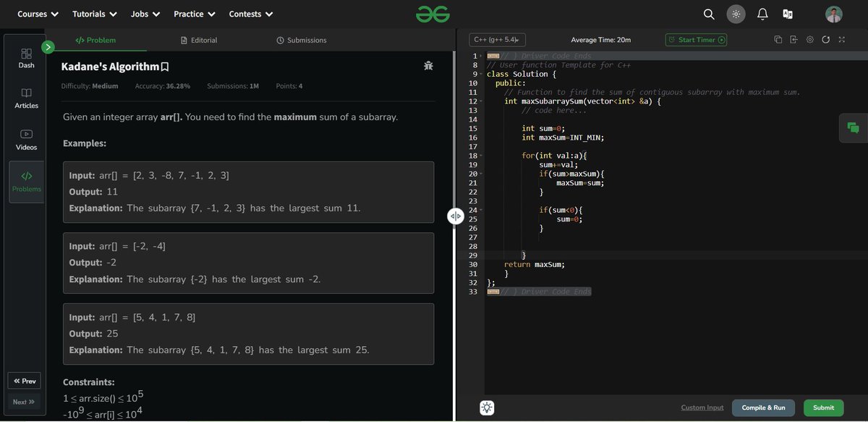Fold the class Solution block at line 9
The image size is (868, 422).
[x=481, y=75]
